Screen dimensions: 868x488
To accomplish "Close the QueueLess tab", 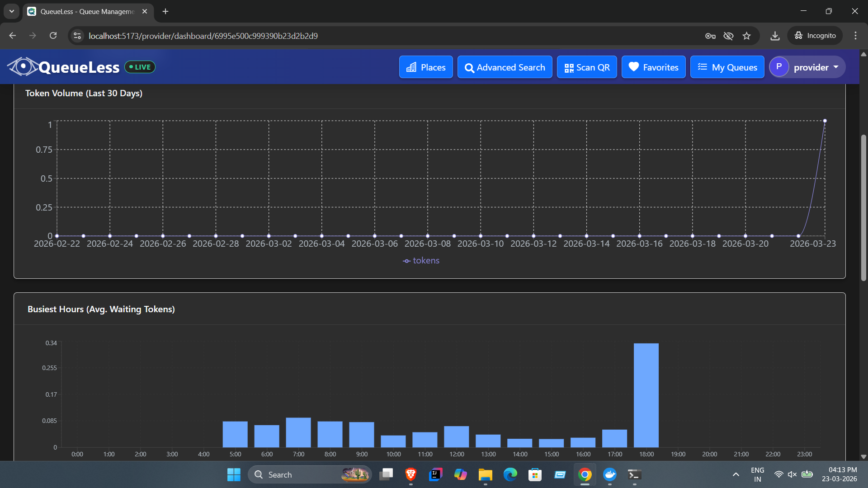I will (145, 11).
